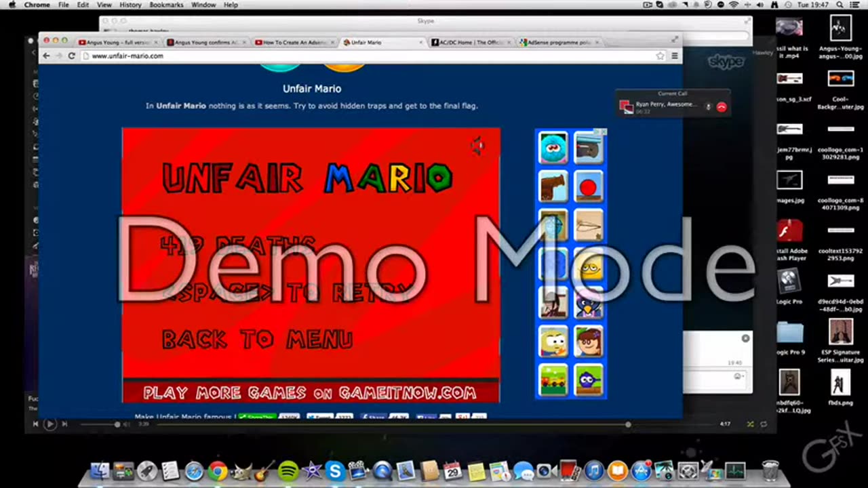
Task: Switch to the Angus Young full version tab
Action: pos(117,42)
